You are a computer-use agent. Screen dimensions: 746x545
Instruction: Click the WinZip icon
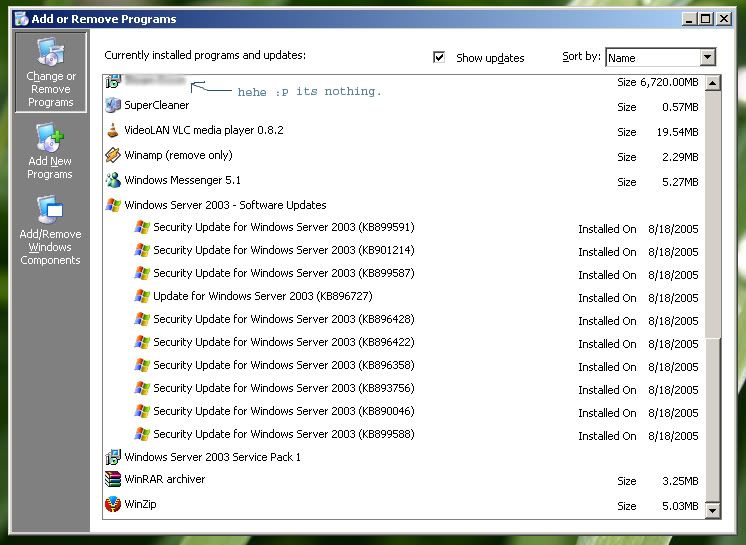[x=113, y=504]
